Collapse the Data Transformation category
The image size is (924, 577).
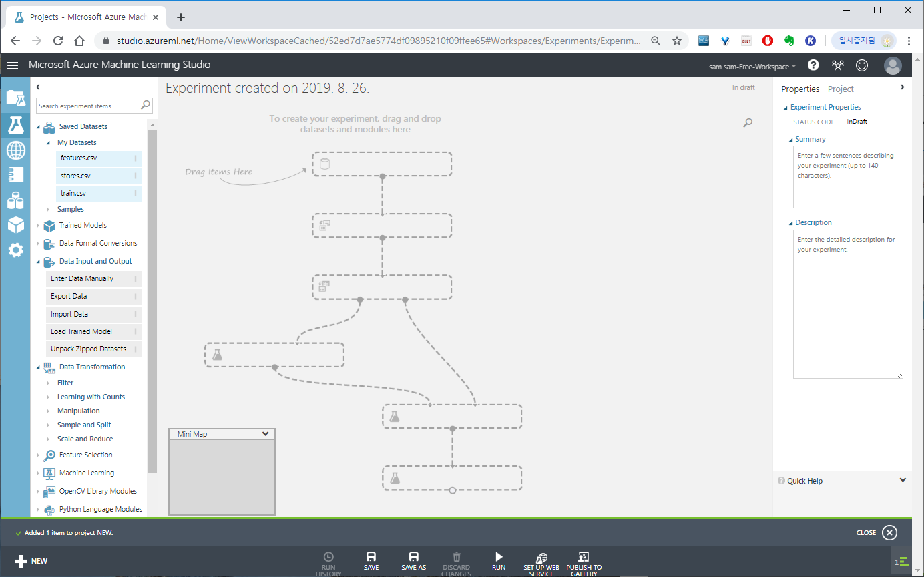pos(38,367)
